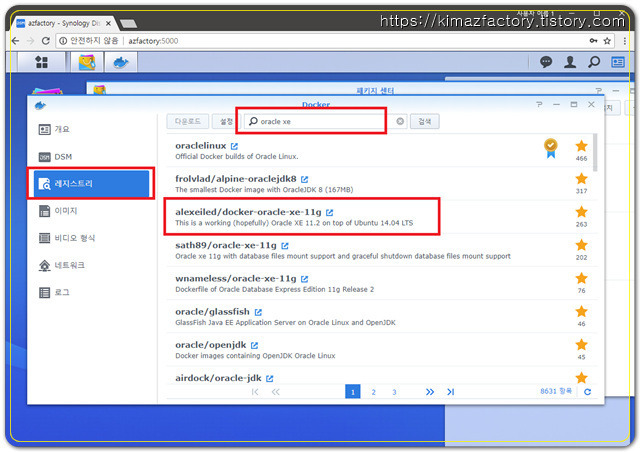Open the browser saved password key icon
This screenshot has width=640, height=452.
(593, 41)
